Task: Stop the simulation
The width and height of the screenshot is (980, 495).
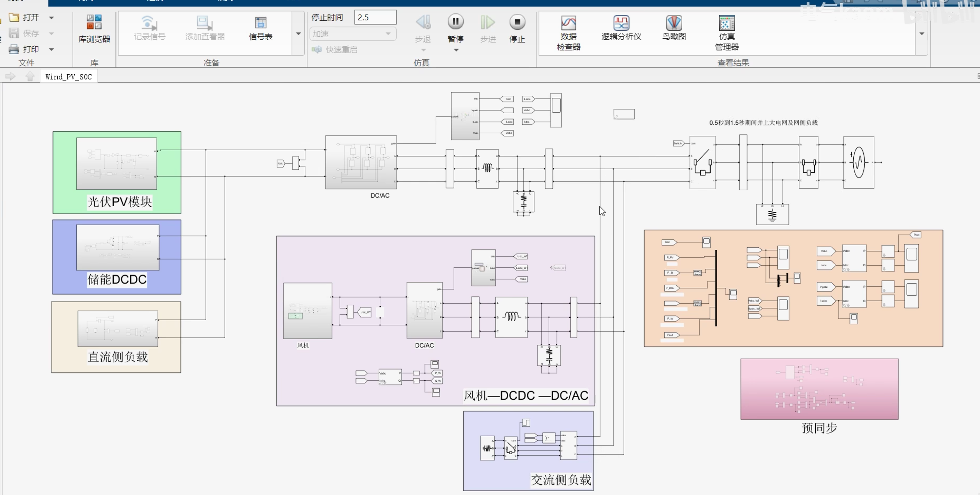Action: 517,22
